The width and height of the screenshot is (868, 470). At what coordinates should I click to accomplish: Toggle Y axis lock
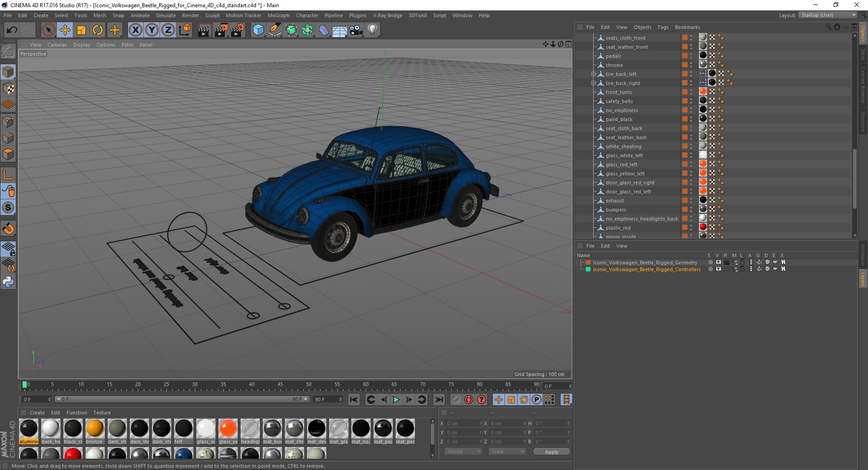pyautogui.click(x=152, y=30)
